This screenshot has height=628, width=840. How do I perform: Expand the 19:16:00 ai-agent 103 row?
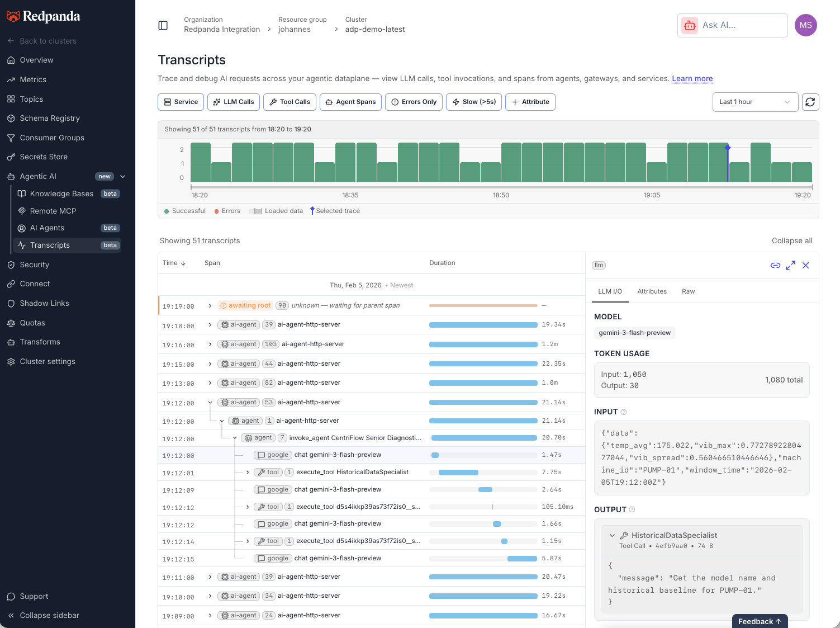pyautogui.click(x=210, y=344)
